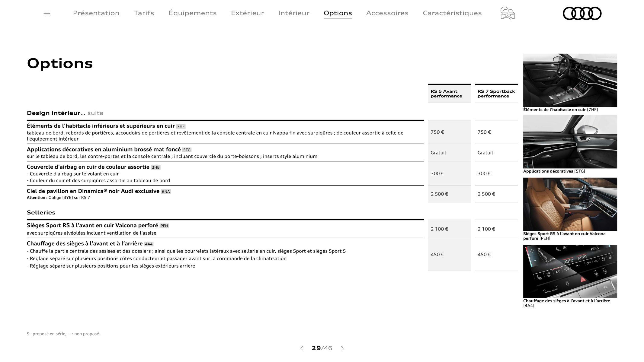Click the 4A4 option code badge

[x=149, y=244]
